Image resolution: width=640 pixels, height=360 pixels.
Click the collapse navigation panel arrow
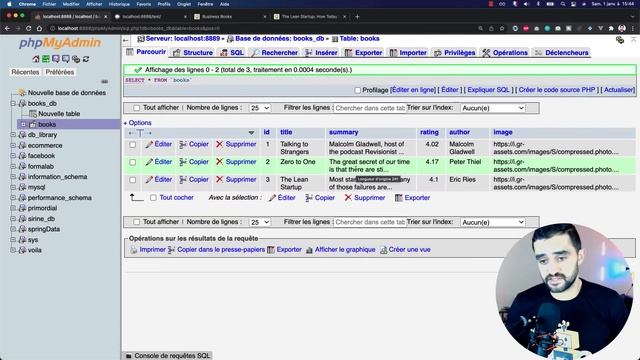[x=126, y=40]
